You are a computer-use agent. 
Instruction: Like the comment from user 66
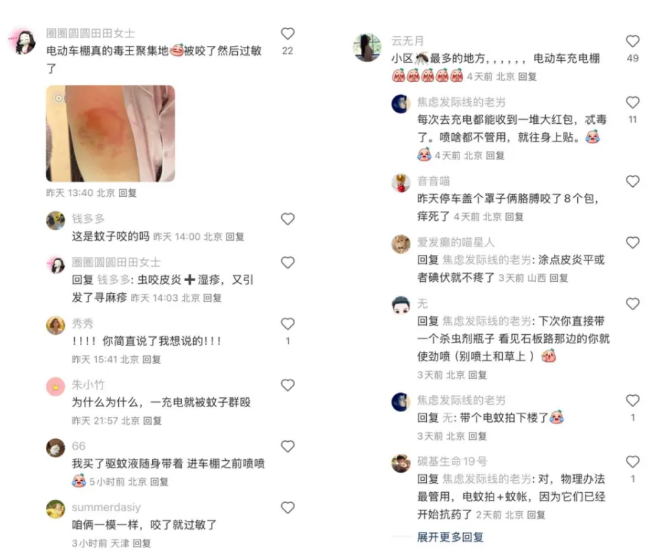tap(287, 446)
